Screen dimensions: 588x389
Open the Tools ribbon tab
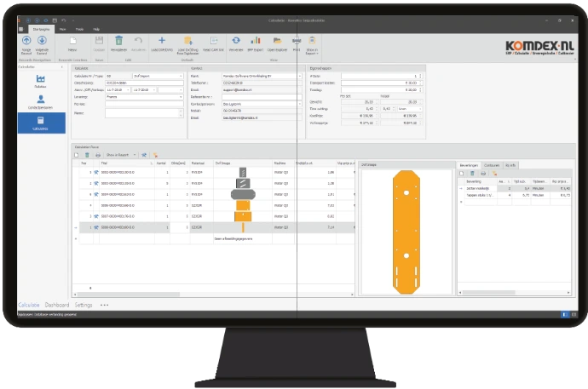pyautogui.click(x=79, y=29)
